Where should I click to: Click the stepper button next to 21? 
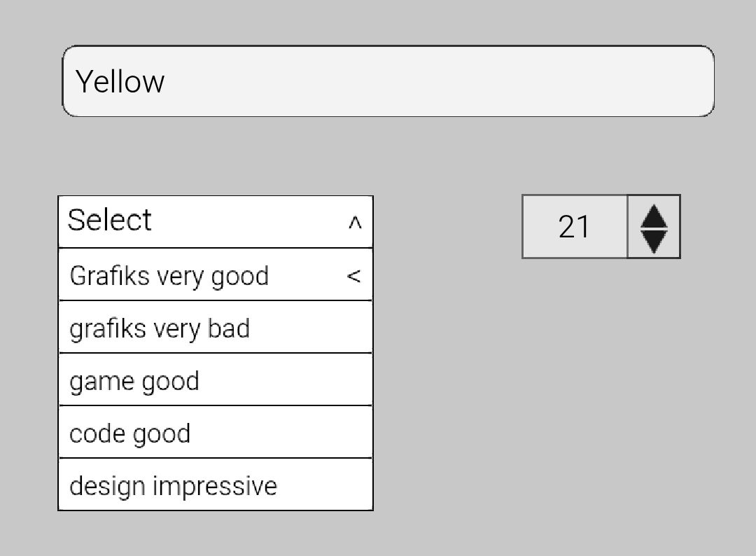click(x=654, y=227)
